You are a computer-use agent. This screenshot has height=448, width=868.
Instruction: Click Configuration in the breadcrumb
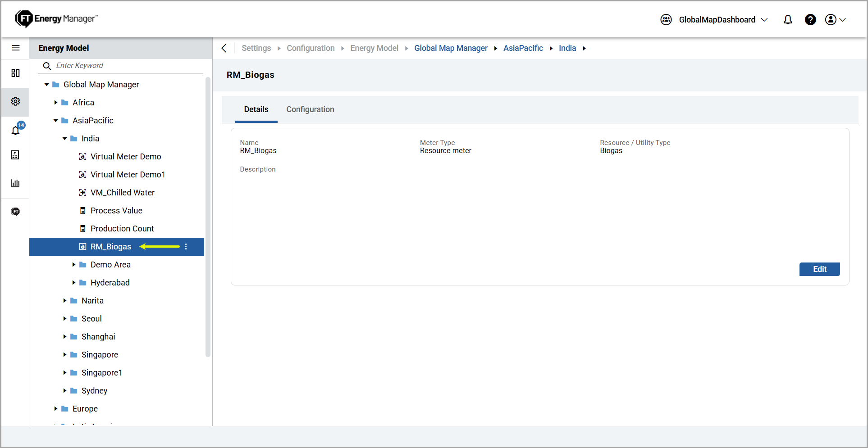pyautogui.click(x=311, y=48)
